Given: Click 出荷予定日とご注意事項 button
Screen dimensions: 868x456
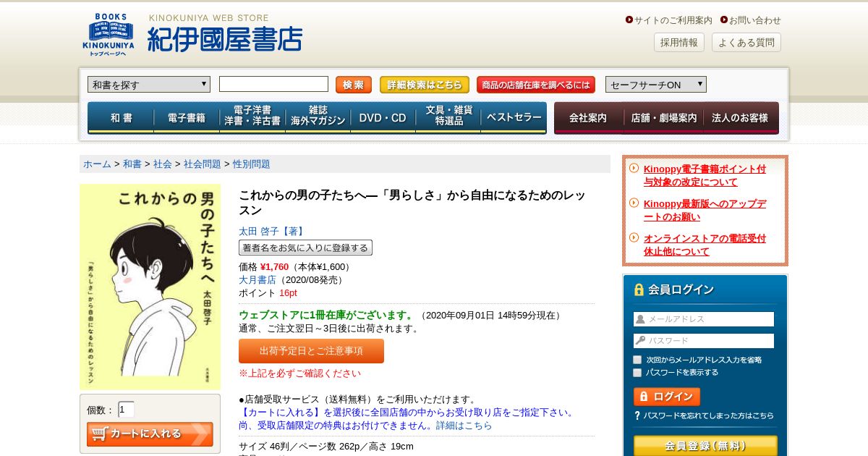Looking at the screenshot, I should tap(311, 351).
